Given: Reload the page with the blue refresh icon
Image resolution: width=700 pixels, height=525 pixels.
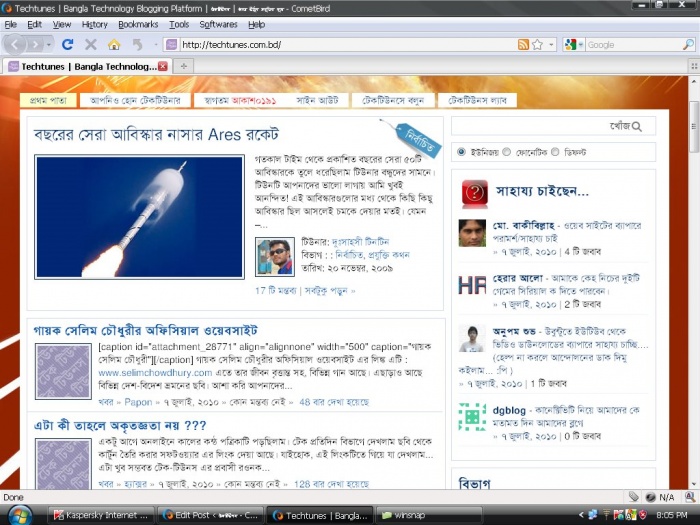Looking at the screenshot, I should (x=67, y=44).
